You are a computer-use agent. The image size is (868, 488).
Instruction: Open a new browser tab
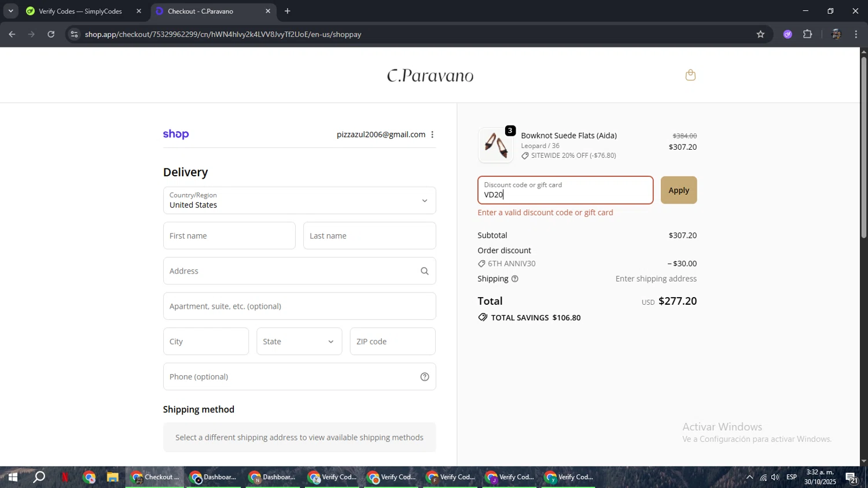(288, 11)
